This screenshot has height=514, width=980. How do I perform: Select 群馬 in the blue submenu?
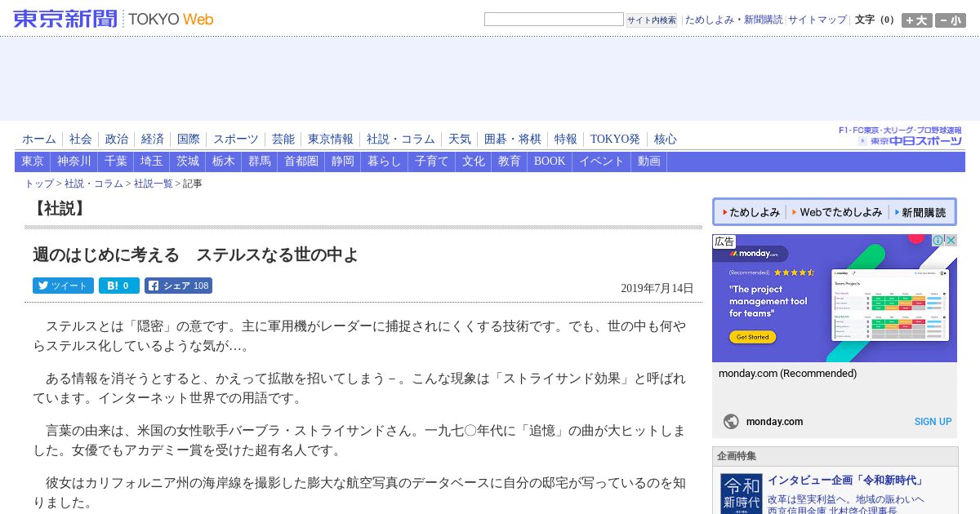[x=260, y=162]
